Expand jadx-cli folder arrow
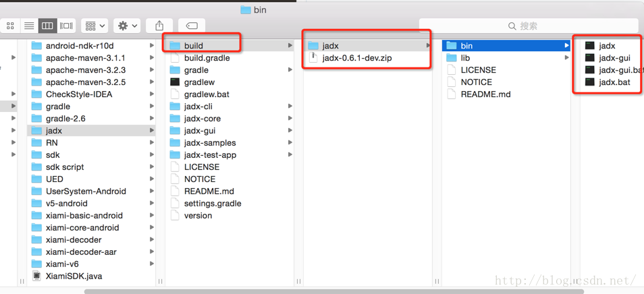The height and width of the screenshot is (294, 644). click(290, 106)
